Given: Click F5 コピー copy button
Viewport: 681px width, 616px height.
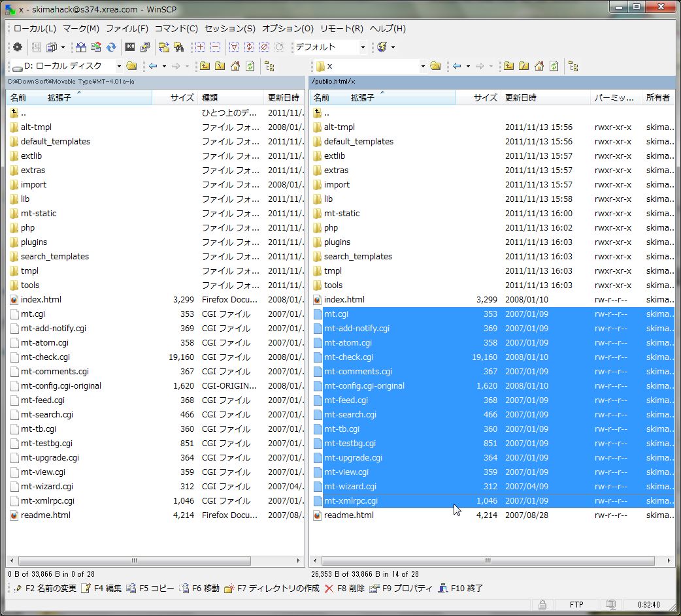Looking at the screenshot, I should coord(150,588).
